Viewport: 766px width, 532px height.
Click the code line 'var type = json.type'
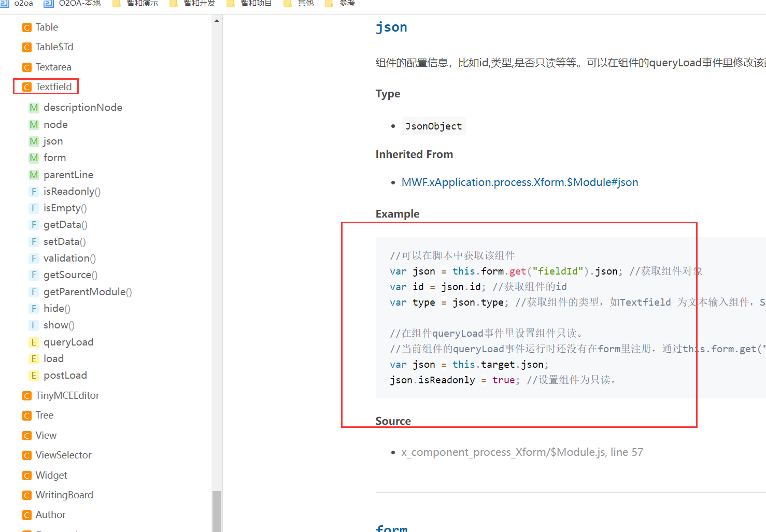pos(449,303)
